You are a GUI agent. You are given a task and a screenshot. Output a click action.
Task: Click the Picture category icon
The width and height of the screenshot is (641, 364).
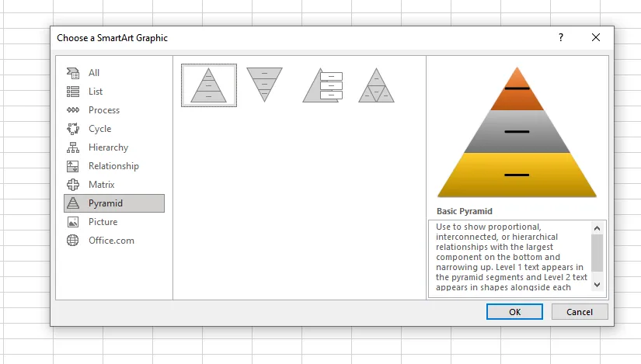(73, 222)
